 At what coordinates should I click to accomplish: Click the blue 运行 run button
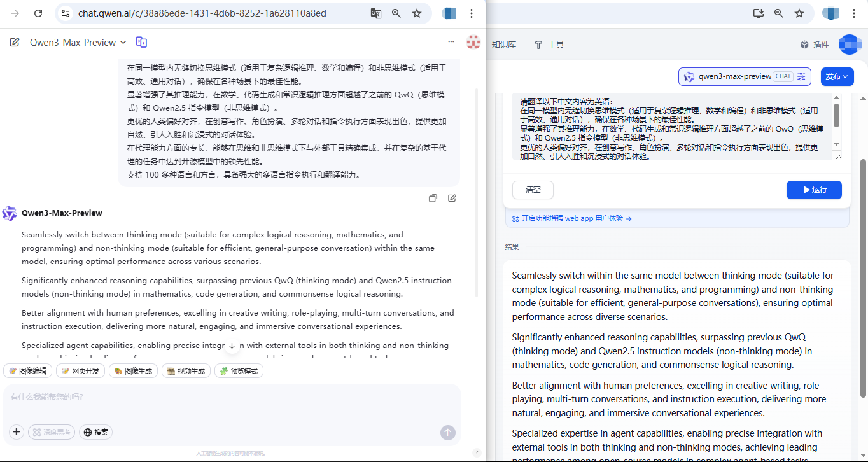[x=814, y=190]
